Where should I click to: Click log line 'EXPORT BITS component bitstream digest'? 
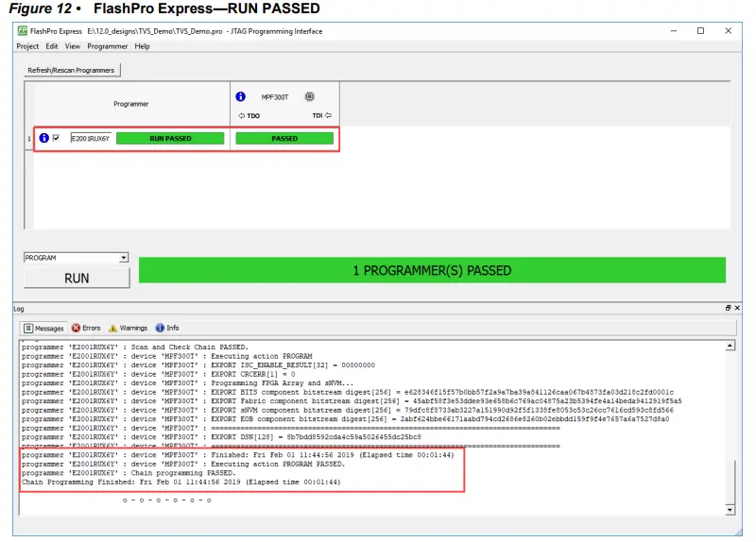347,392
